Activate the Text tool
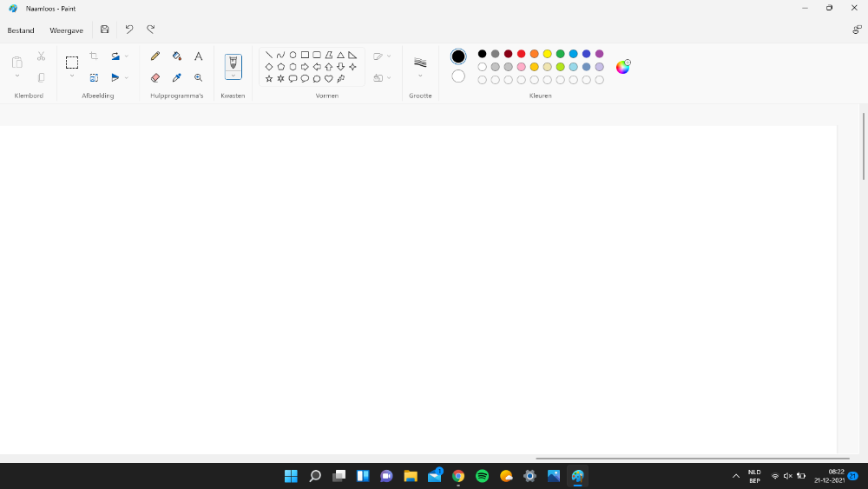 pyautogui.click(x=198, y=56)
